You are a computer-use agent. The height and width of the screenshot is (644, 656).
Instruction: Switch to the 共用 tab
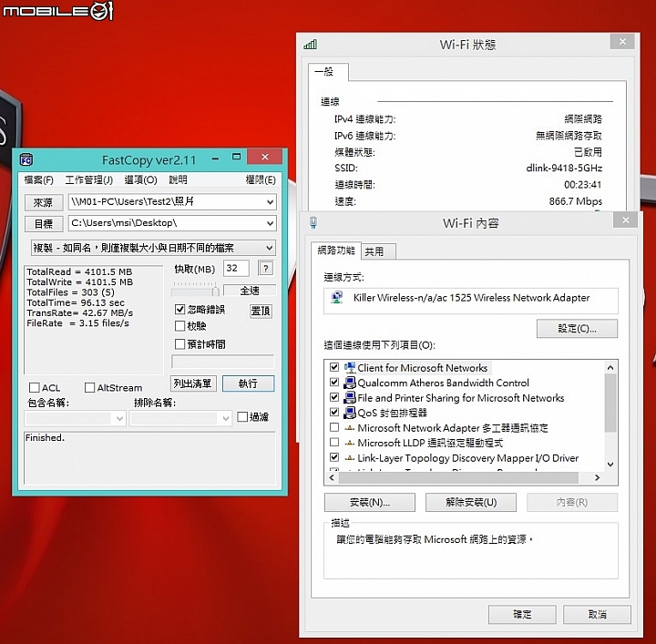tap(378, 251)
